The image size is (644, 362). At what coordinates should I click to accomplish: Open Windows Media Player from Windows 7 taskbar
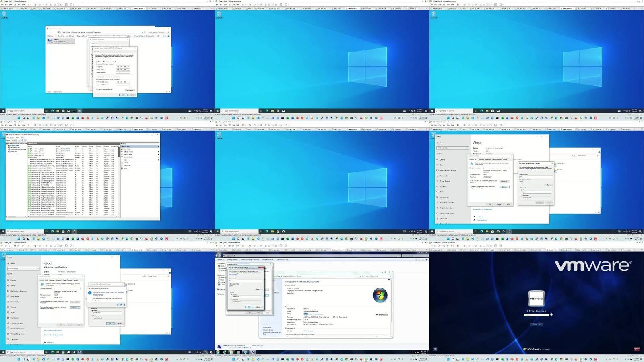(x=237, y=352)
